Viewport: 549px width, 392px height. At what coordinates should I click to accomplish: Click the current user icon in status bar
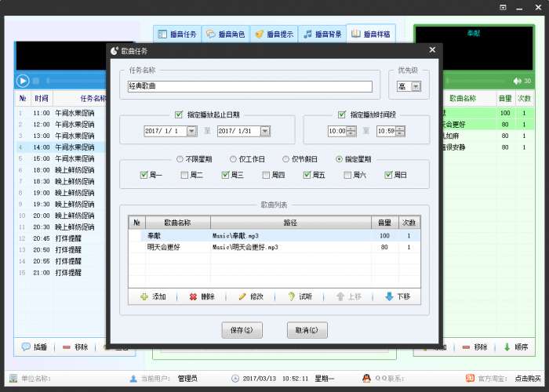(133, 379)
